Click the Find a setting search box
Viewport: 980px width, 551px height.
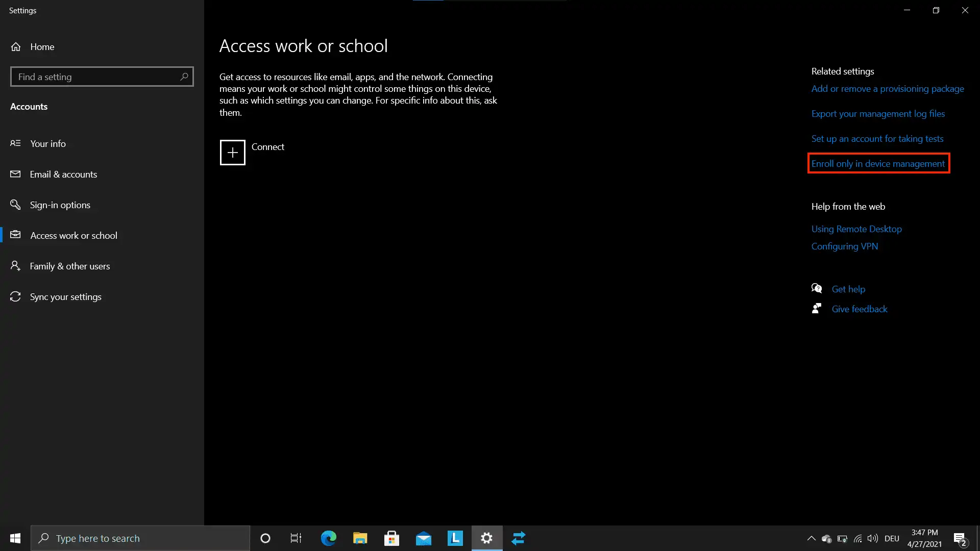[x=102, y=77]
